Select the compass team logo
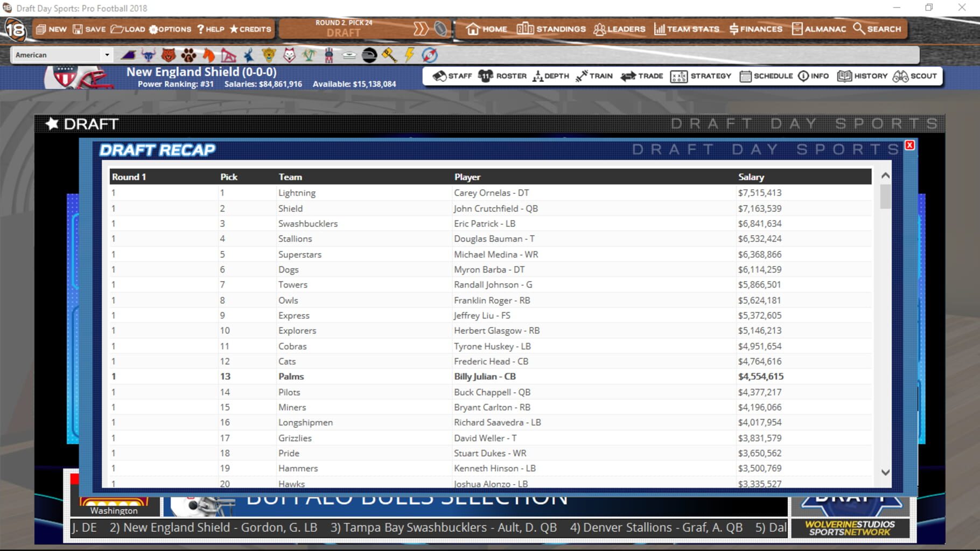This screenshot has height=551, width=980. coord(430,55)
